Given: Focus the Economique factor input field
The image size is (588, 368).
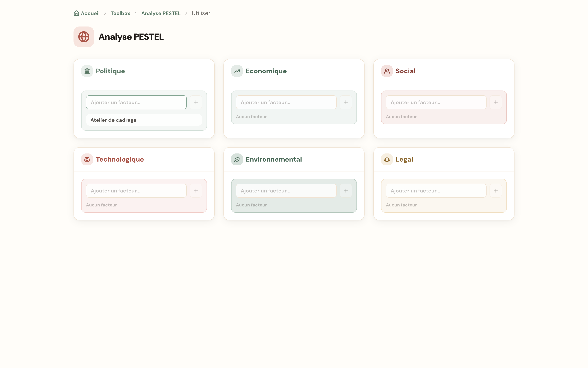Looking at the screenshot, I should click(286, 102).
